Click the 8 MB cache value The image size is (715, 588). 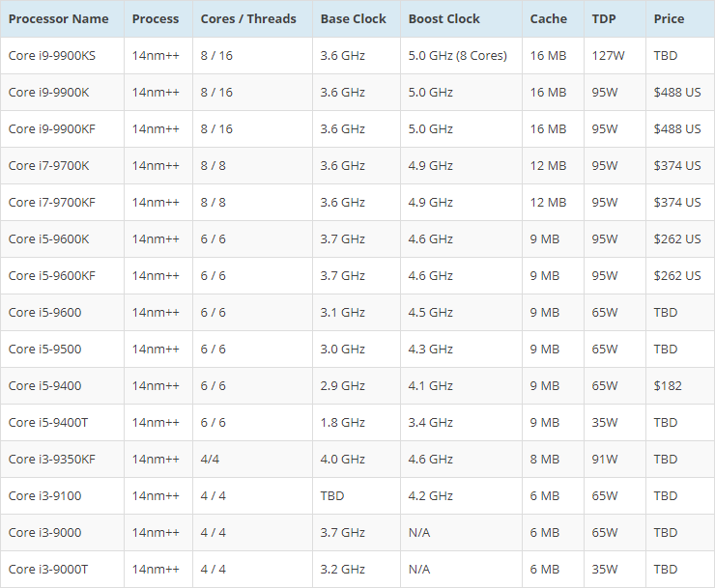[x=544, y=459]
